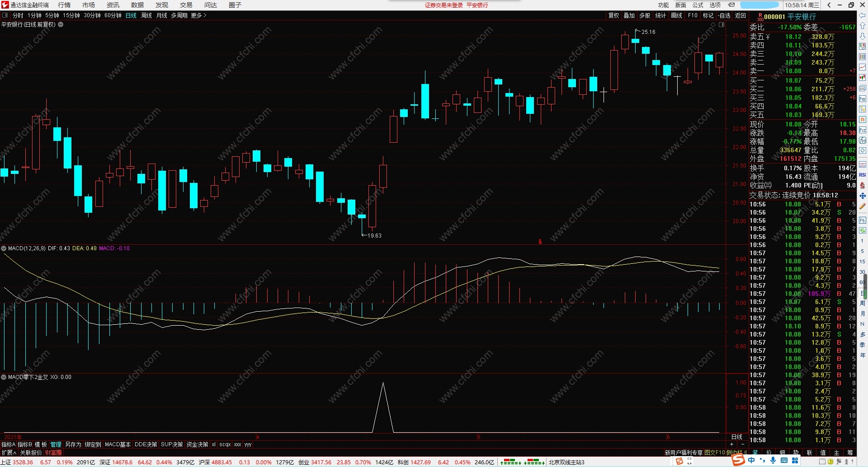
Task: Open the 行情 menu
Action: pos(64,5)
